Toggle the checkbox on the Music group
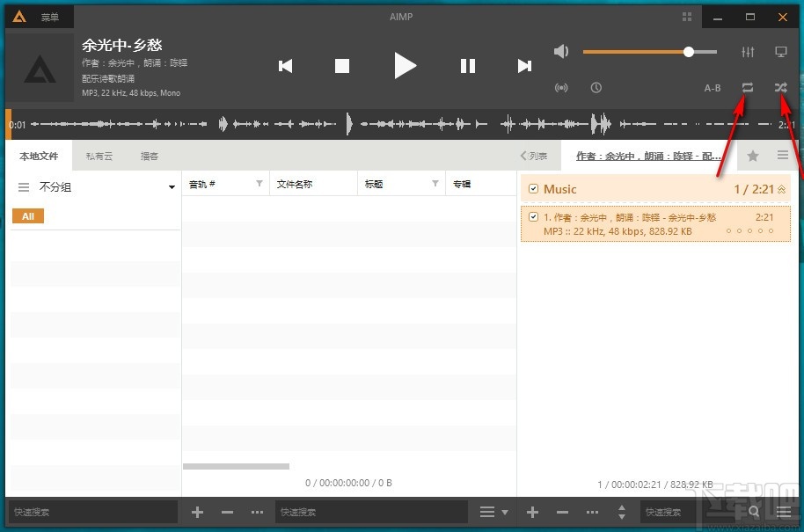 pyautogui.click(x=532, y=188)
